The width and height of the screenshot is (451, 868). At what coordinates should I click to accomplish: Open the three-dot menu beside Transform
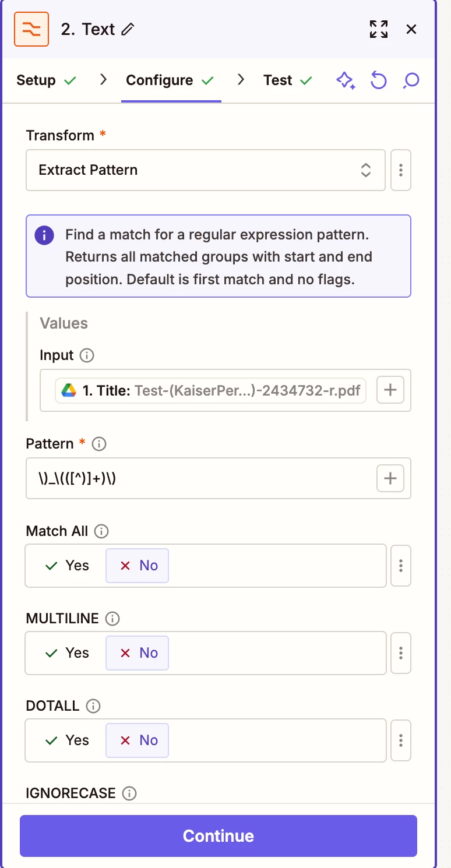[401, 170]
